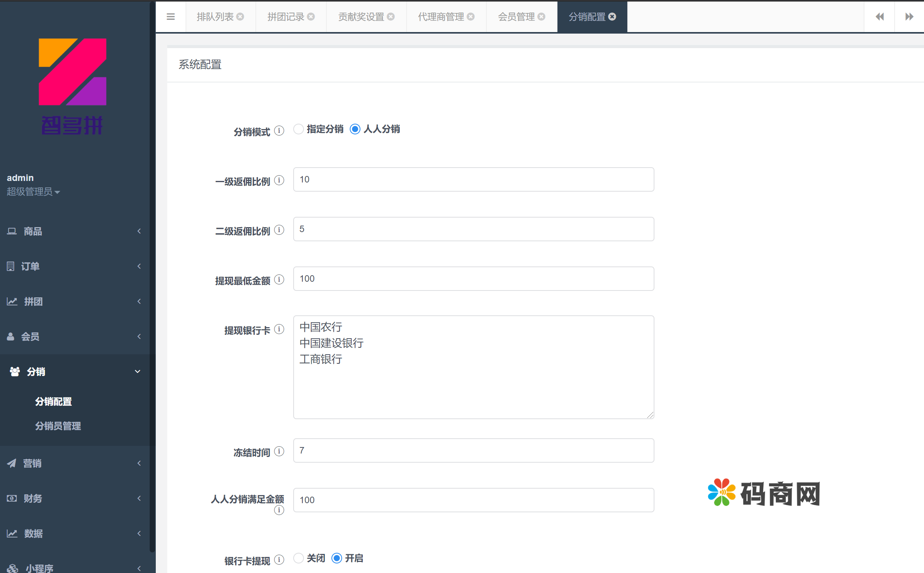Screen dimensions: 924x573
Task: Open 分销配置 submenu link in sidebar
Action: click(x=53, y=401)
